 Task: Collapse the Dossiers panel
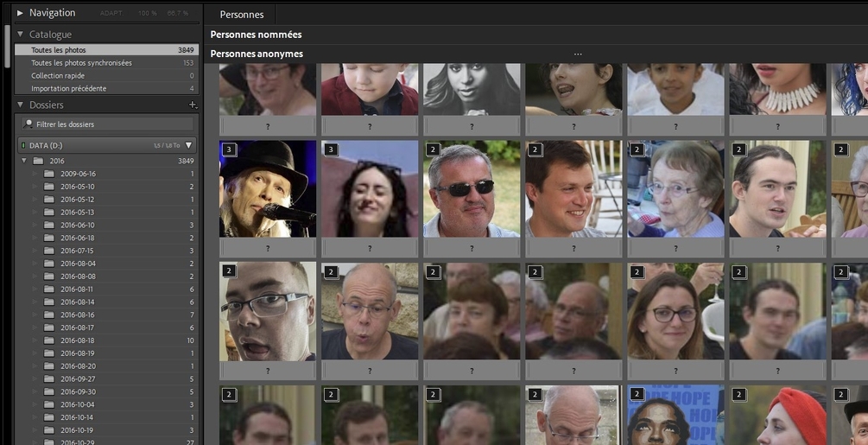(x=20, y=105)
